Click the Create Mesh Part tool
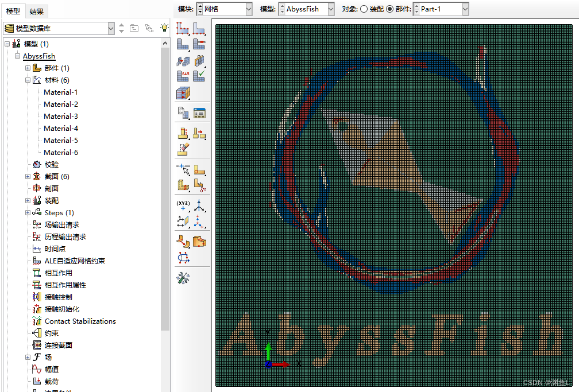579x392 pixels. pyautogui.click(x=183, y=112)
